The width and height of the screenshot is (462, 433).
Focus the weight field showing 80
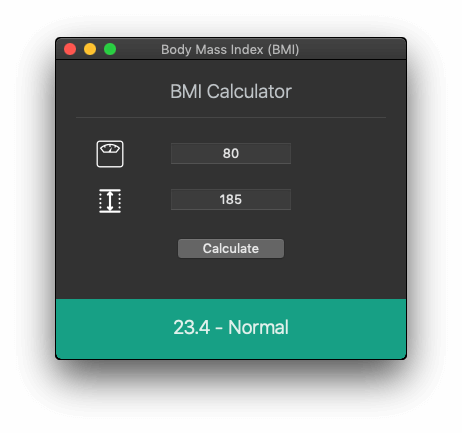point(231,153)
